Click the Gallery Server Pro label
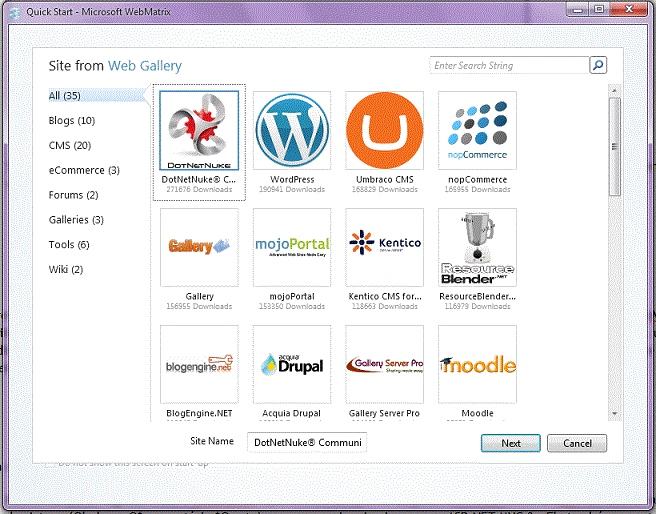This screenshot has width=656, height=514. [384, 413]
